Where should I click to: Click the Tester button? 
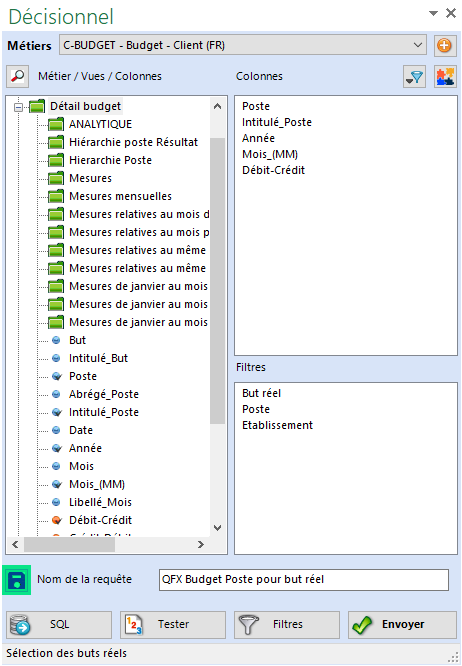[x=173, y=624]
